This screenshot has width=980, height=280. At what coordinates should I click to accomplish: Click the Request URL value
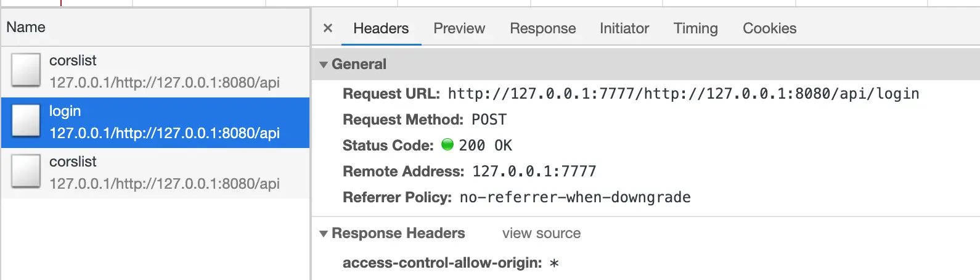(683, 94)
